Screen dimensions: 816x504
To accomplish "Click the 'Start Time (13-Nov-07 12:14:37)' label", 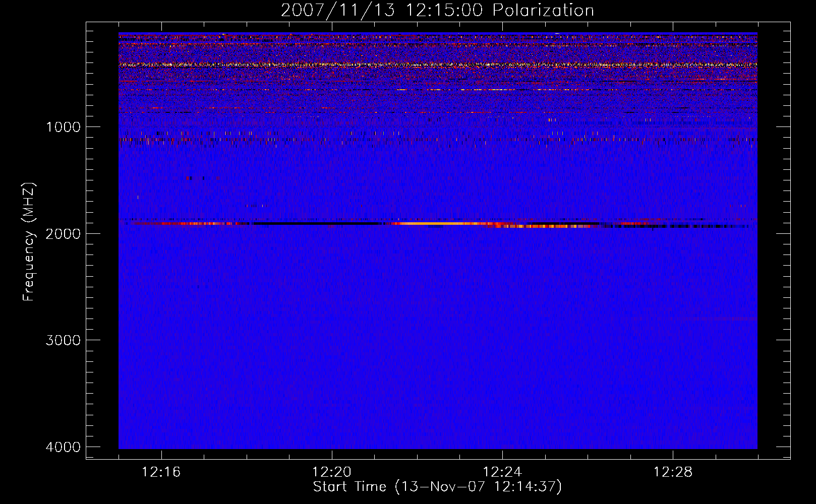I will [437, 487].
